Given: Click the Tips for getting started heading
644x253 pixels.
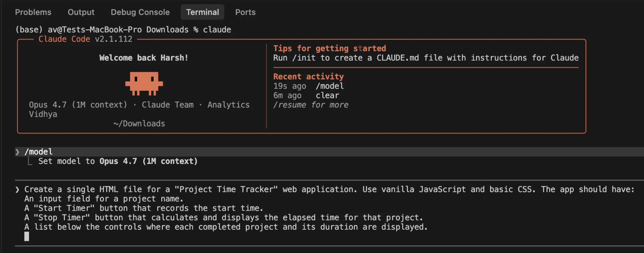Looking at the screenshot, I should point(330,48).
